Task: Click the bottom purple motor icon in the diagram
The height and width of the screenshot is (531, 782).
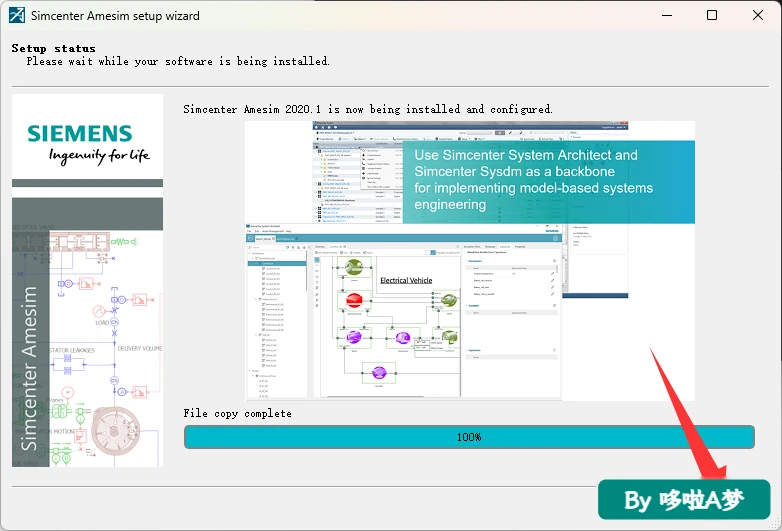Action: (379, 372)
